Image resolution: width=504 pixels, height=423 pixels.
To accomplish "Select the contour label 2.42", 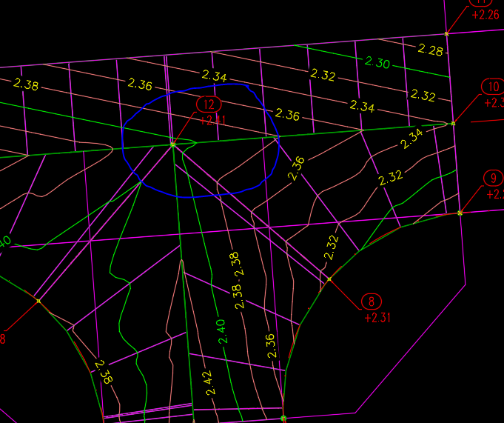I will point(209,383).
